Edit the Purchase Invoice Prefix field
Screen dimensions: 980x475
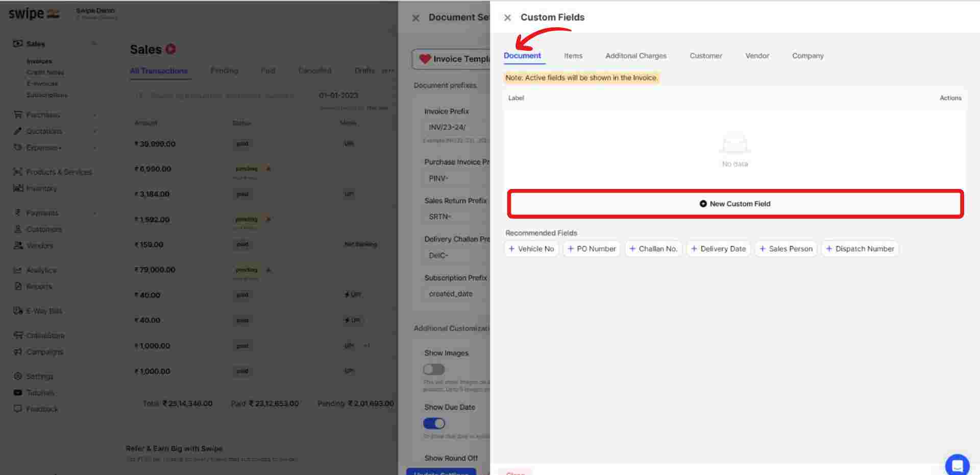click(456, 178)
